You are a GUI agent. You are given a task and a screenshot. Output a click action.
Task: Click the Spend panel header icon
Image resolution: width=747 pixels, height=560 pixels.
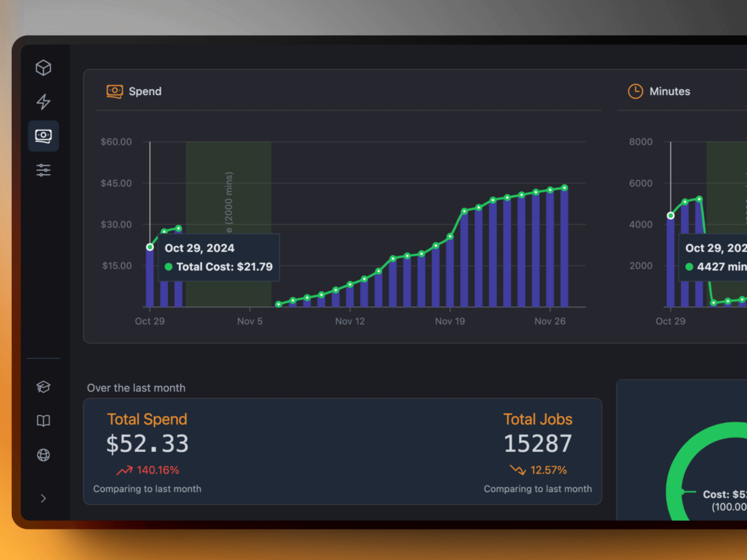tap(115, 91)
